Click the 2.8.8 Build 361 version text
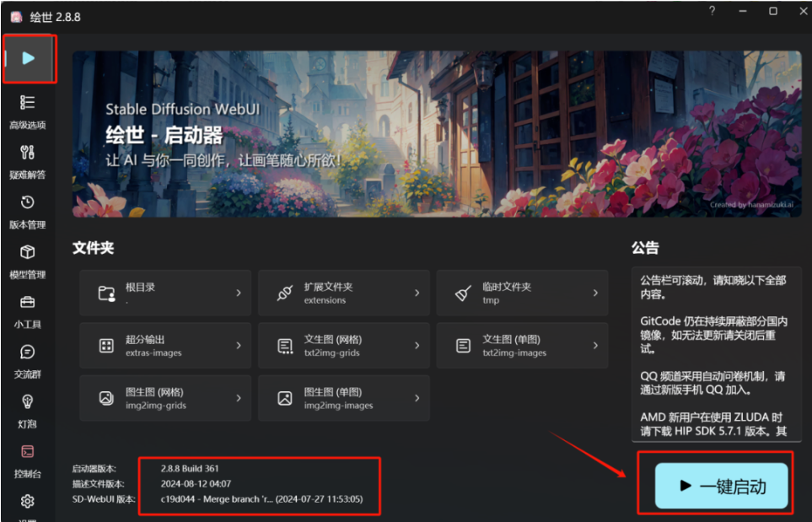The image size is (812, 522). 190,469
